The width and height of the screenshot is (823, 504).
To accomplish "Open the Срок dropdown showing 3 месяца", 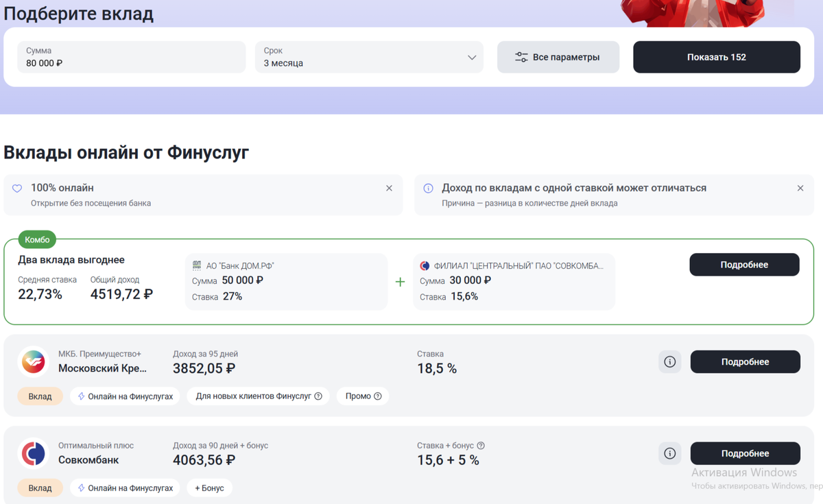I will tap(369, 57).
